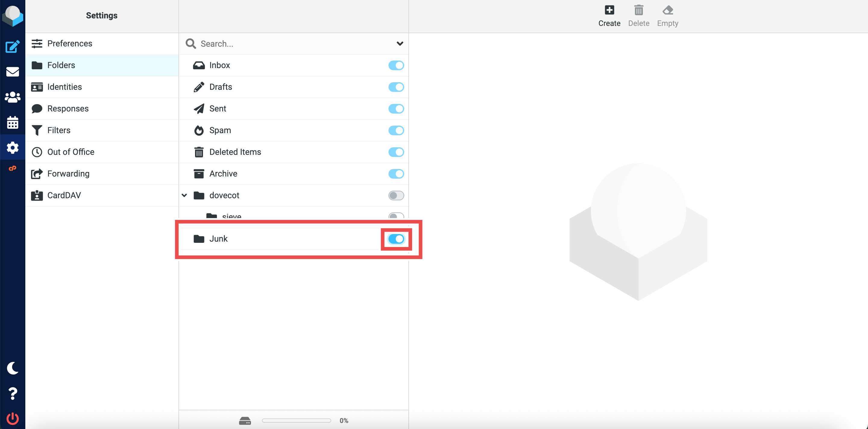Open the search options dropdown arrow
This screenshot has width=868, height=429.
pyautogui.click(x=400, y=44)
